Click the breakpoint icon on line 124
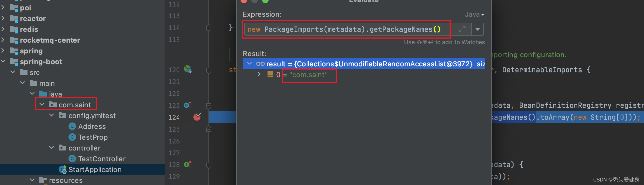This screenshot has height=185, width=644. tap(197, 117)
